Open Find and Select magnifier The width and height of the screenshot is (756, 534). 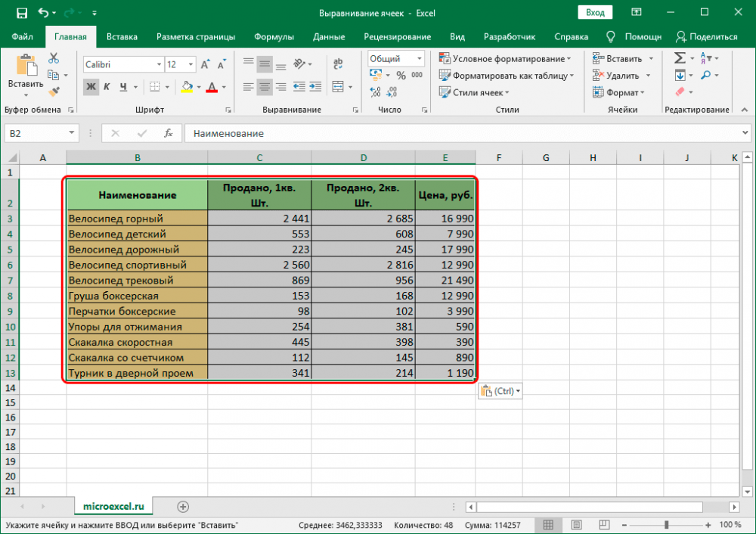(705, 75)
